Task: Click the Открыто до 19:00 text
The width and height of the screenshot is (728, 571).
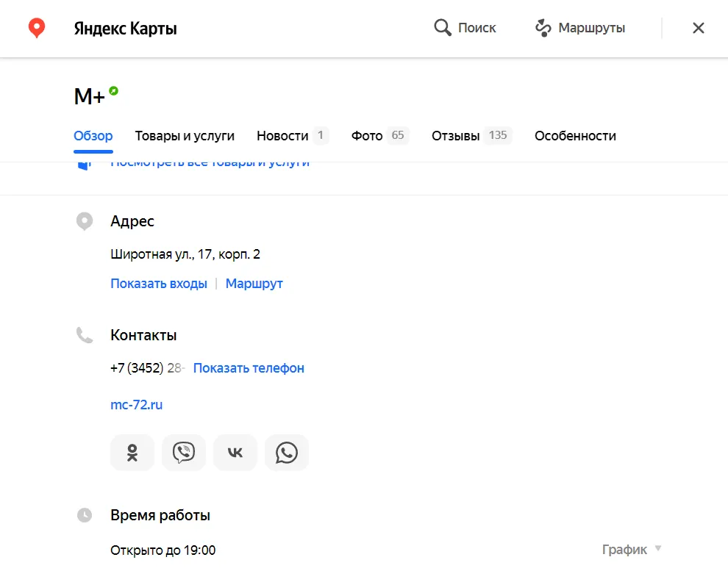Action: pos(163,550)
